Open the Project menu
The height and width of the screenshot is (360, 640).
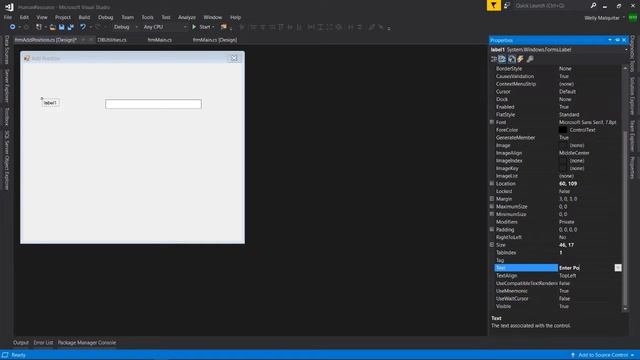(62, 18)
